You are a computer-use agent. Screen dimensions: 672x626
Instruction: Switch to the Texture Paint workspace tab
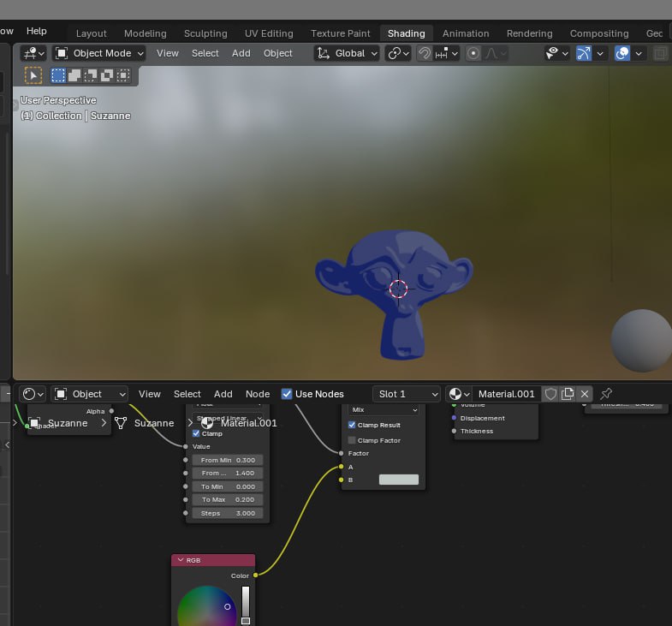click(x=341, y=33)
